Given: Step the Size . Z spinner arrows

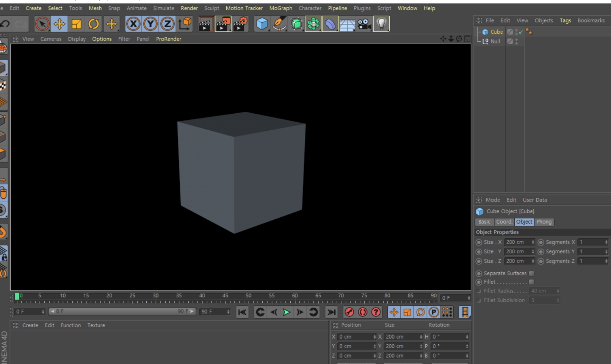Looking at the screenshot, I should 533,261.
